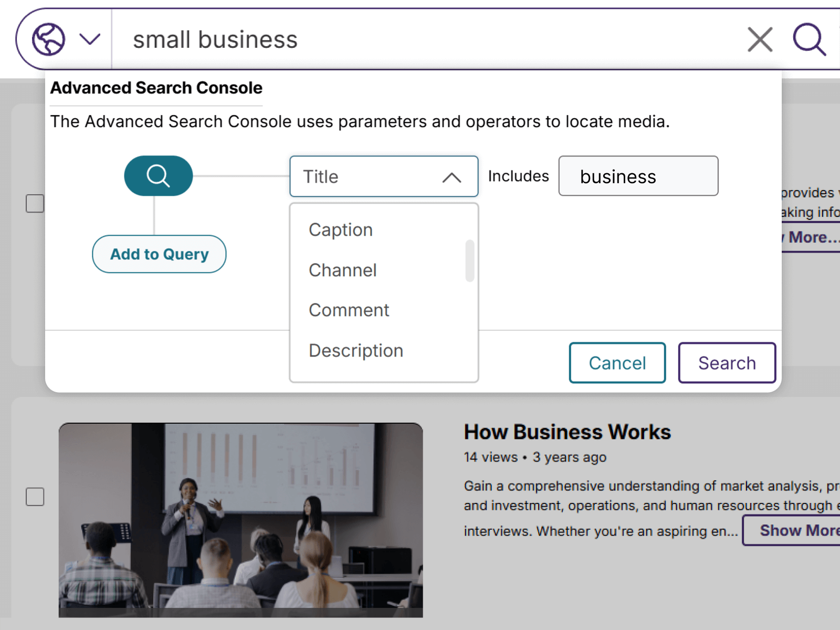Screen dimensions: 840x630
Task: Expand the chevron beside the globe icon
Action: click(90, 39)
